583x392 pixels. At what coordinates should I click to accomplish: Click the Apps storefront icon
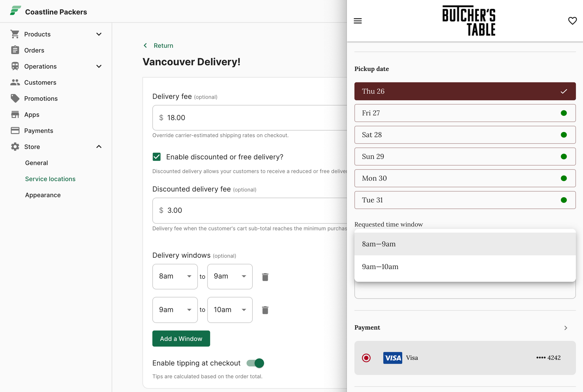[15, 114]
